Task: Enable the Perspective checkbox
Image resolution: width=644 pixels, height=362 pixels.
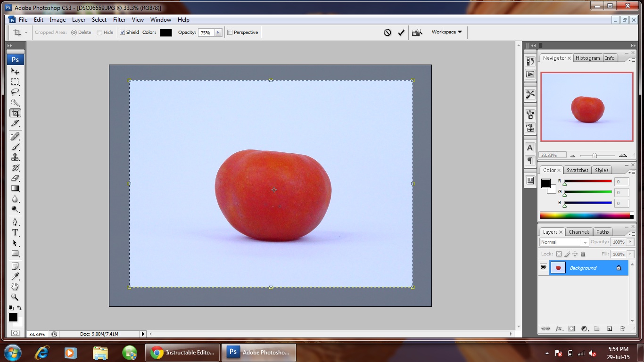Action: (230, 33)
